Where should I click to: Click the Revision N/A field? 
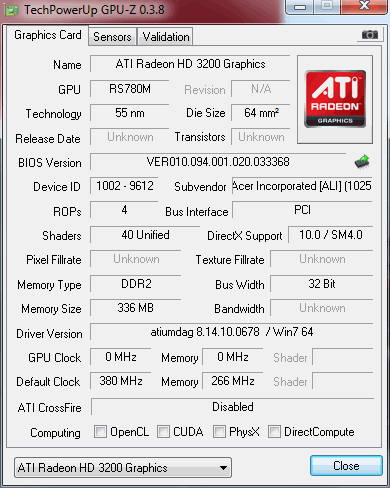point(261,89)
